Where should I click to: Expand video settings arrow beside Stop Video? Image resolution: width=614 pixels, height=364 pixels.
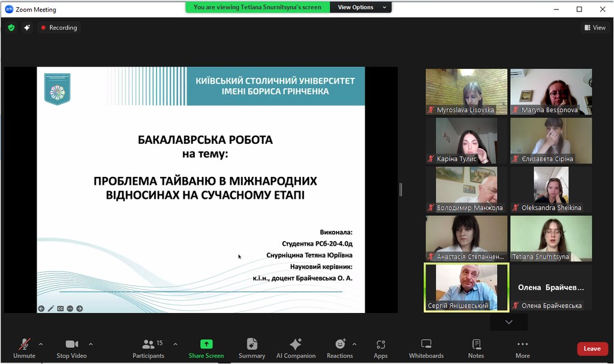(x=91, y=344)
